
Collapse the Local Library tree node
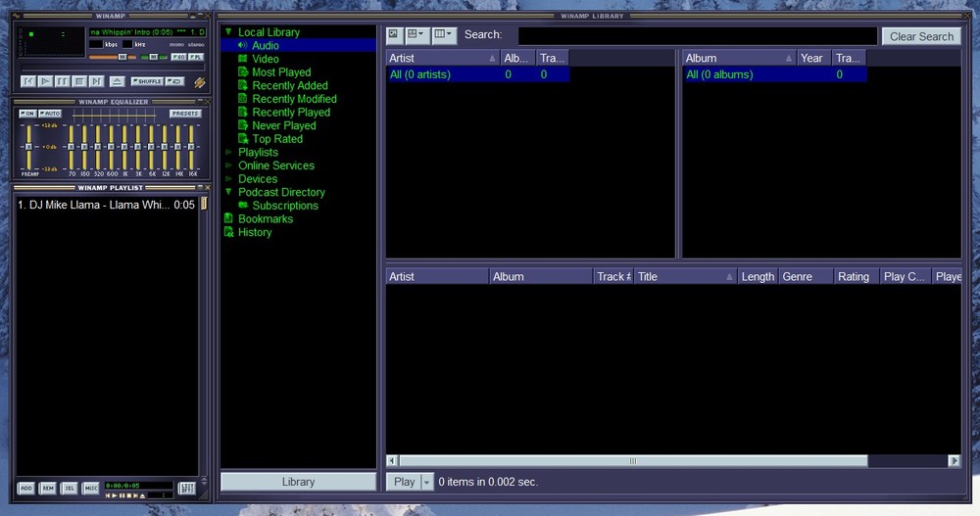[x=228, y=32]
